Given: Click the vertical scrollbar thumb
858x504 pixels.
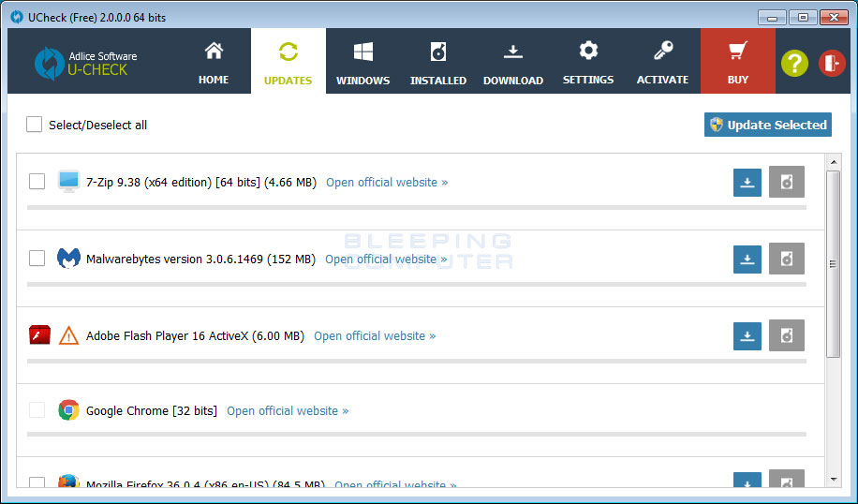Looking at the screenshot, I should tap(834, 264).
